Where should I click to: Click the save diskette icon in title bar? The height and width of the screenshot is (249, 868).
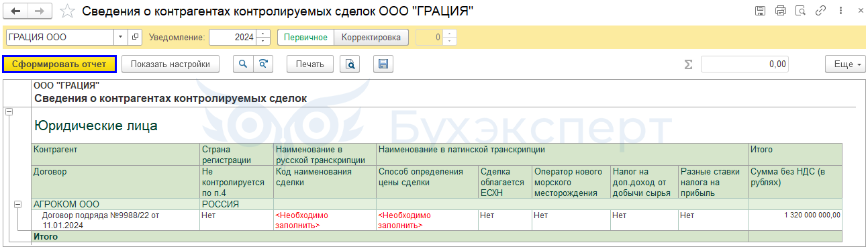click(760, 11)
